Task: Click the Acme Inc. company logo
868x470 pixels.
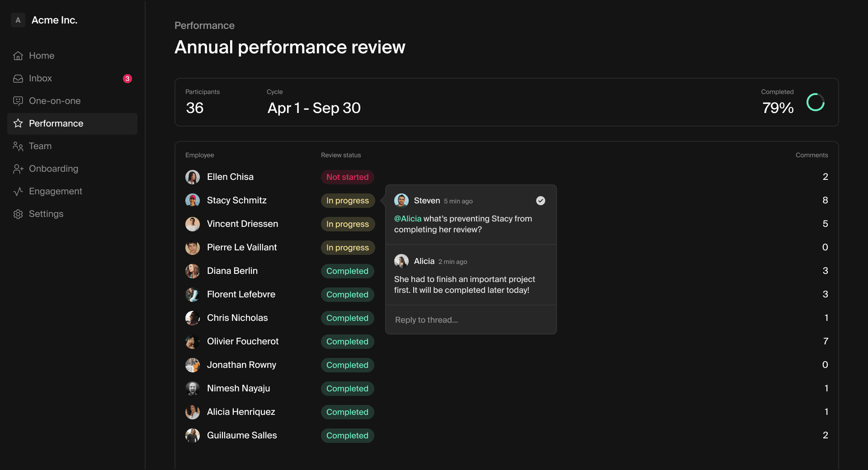Action: point(18,20)
